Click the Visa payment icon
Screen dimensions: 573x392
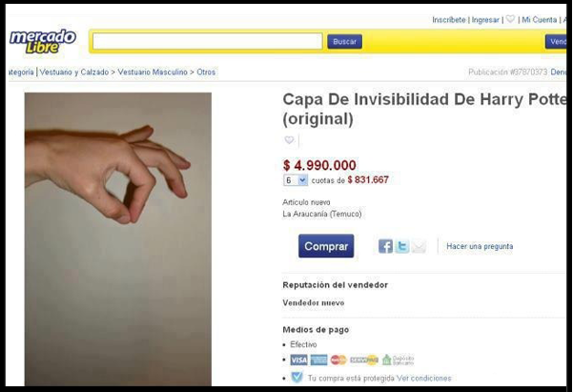coord(299,361)
